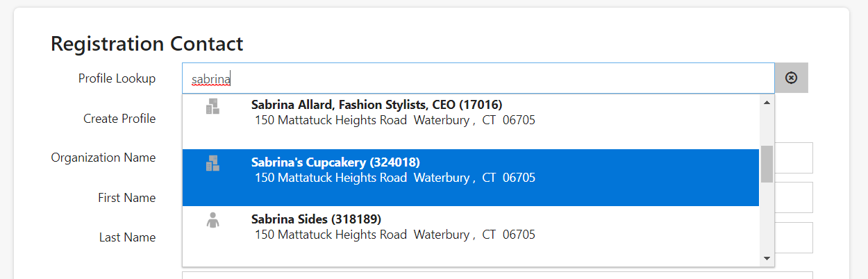
Task: Click the results list scroll-up arrow
Action: coord(767,103)
